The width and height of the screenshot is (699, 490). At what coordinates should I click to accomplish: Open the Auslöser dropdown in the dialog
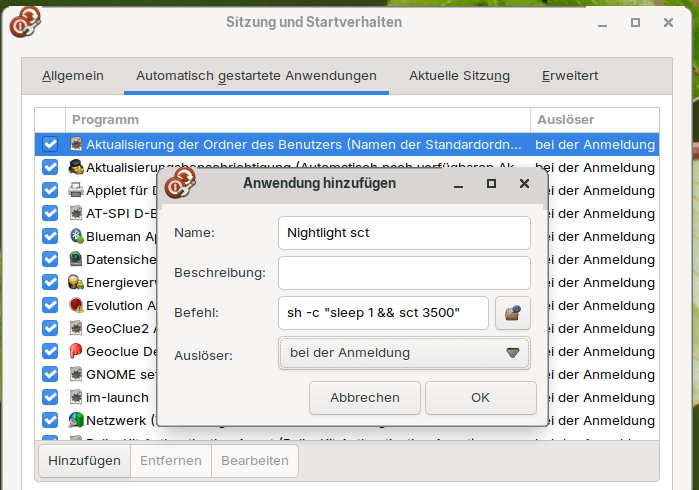tap(404, 353)
